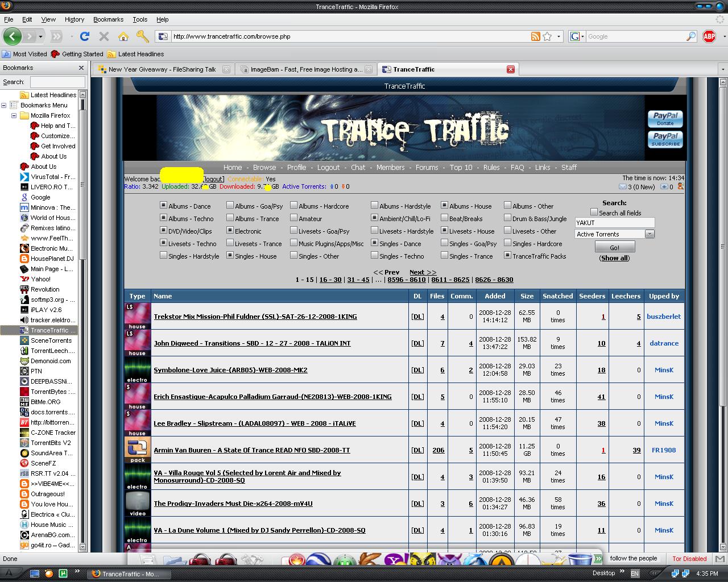
Task: Open the list all tabs dropdown arrow
Action: coord(723,69)
